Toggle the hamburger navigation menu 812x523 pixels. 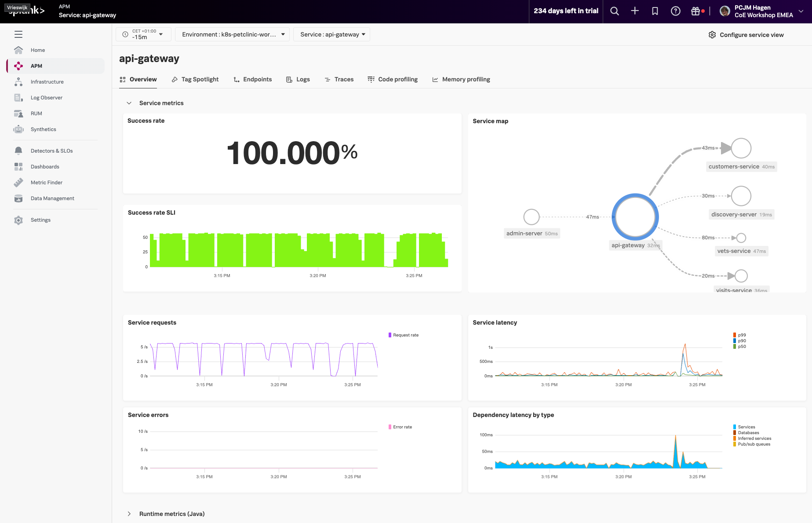coord(18,34)
